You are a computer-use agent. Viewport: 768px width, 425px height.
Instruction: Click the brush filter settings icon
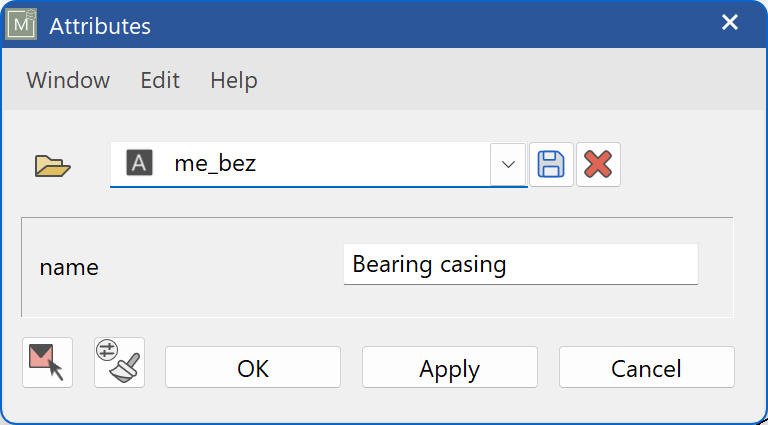pos(119,362)
